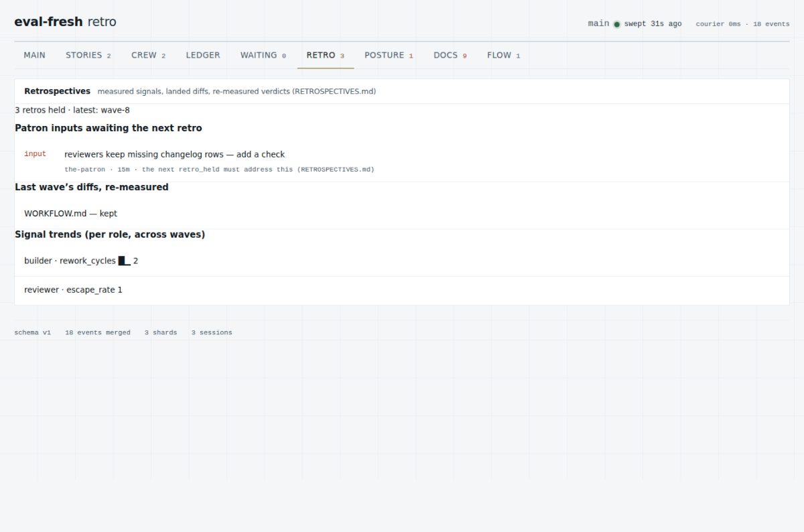Click 'courier 0ms · 18 events' text
Screen dimensions: 804x532
coord(742,24)
